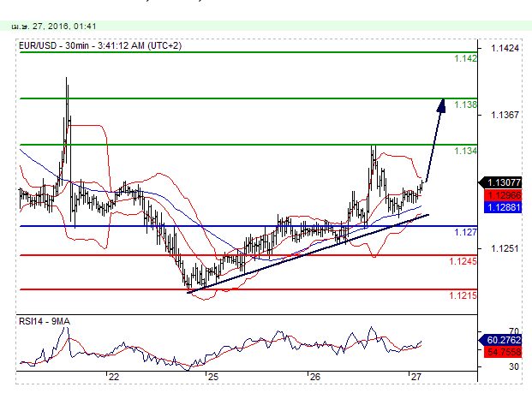Select the blue 1.127 pivot label

(465, 232)
